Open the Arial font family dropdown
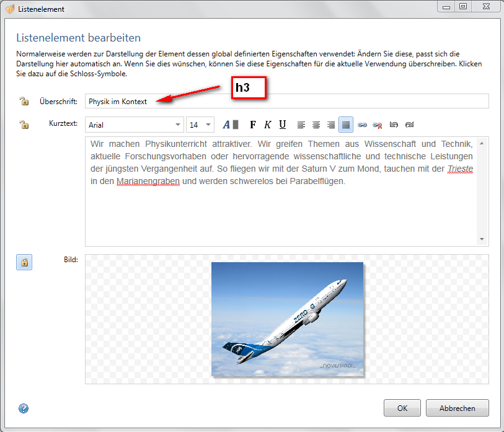The image size is (504, 432). click(x=135, y=125)
